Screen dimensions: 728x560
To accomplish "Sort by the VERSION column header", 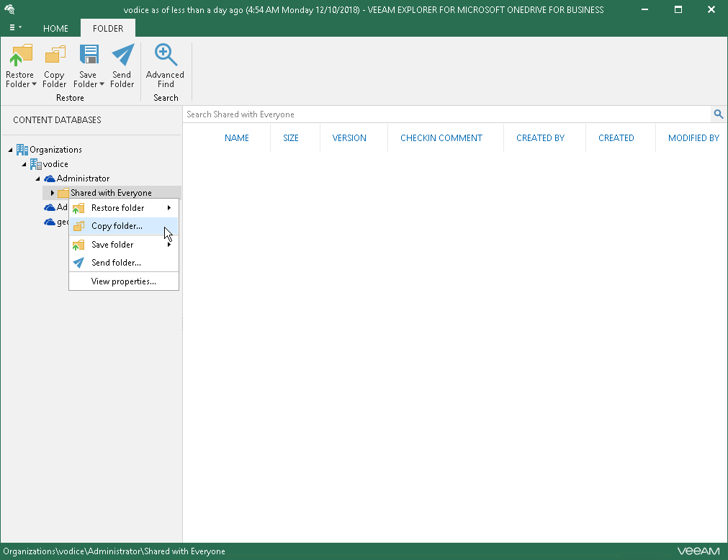I will coord(349,137).
